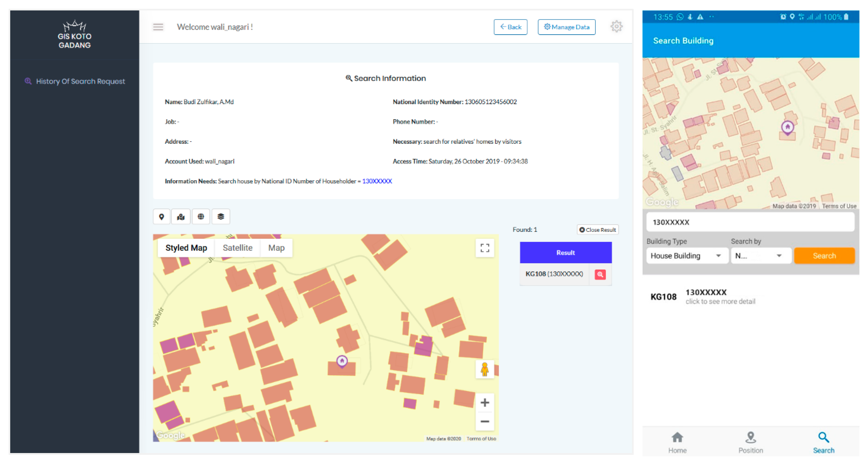Toggle the hamburger sidebar menu icon
The image size is (868, 460).
click(158, 27)
